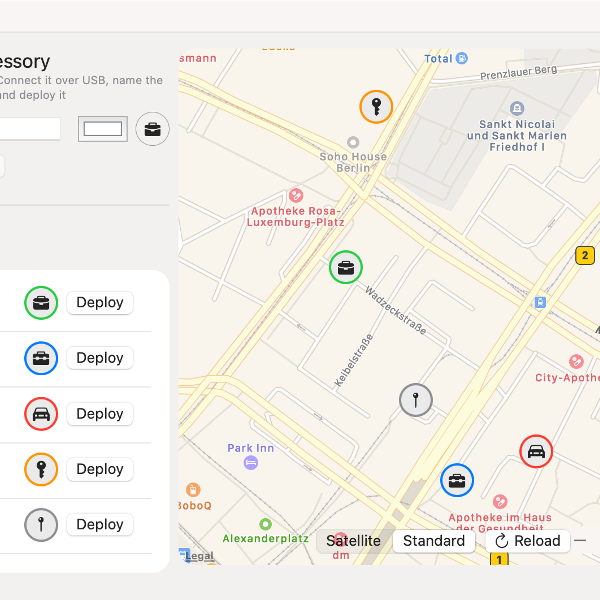Click the orange key marker on the map
Screen dimensions: 600x600
pos(376,106)
